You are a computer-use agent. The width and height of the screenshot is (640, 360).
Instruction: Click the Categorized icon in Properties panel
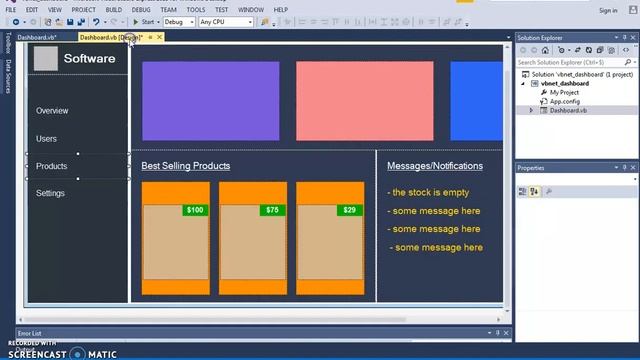point(522,191)
